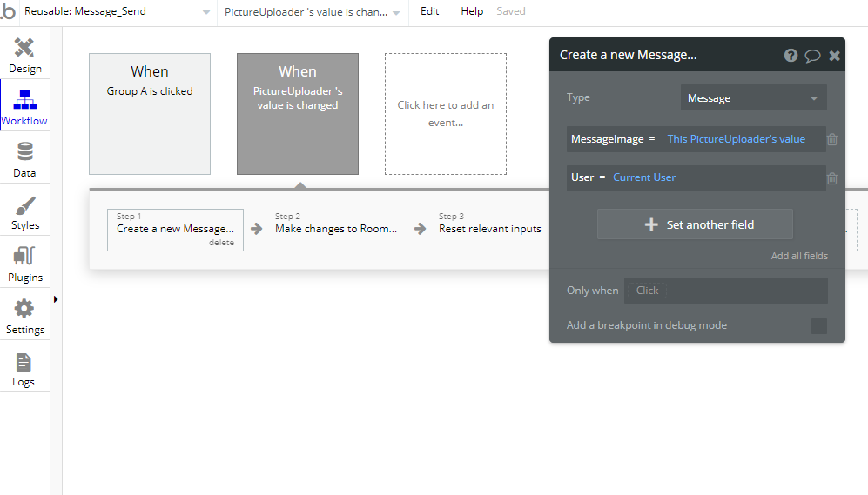The height and width of the screenshot is (495, 868).
Task: Select the PictureUploader's value is changed event
Action: [x=298, y=114]
